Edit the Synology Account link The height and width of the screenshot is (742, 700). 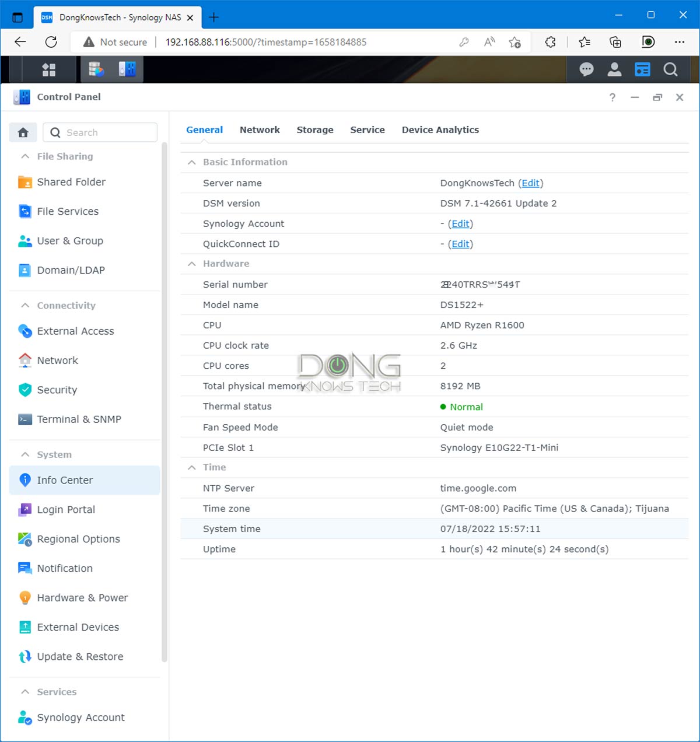(460, 224)
